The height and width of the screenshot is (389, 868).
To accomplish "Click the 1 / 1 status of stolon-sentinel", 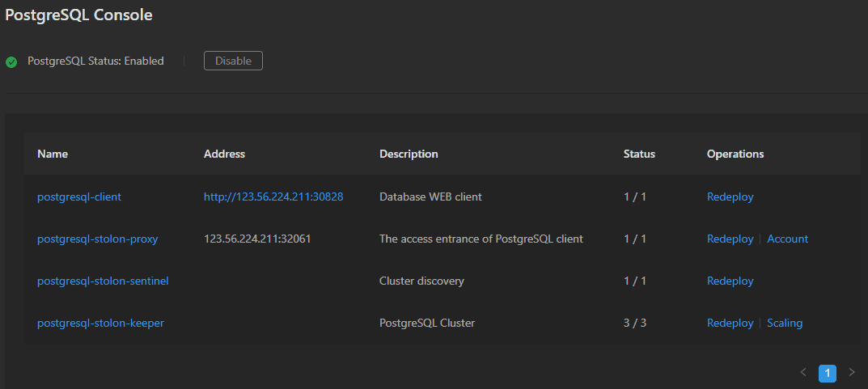I will click(x=635, y=281).
